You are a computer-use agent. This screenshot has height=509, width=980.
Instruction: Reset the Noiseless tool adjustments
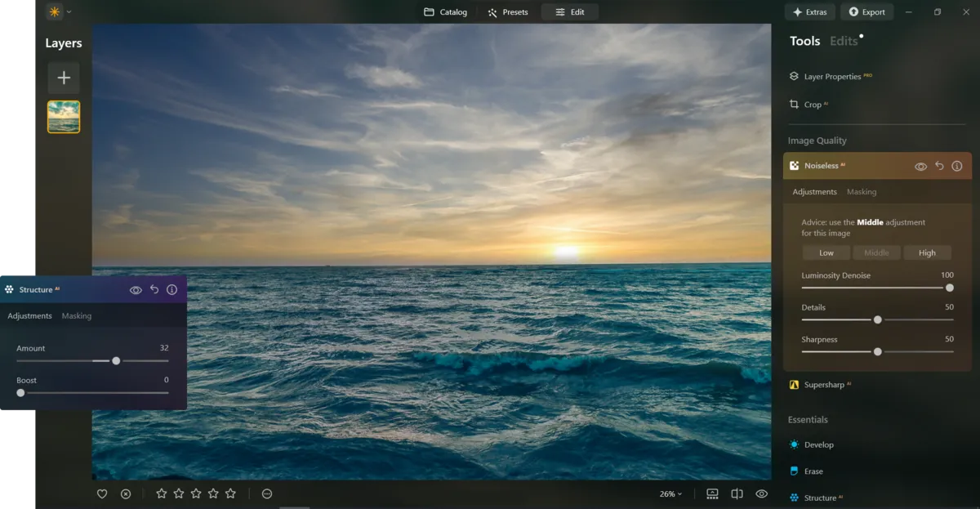pyautogui.click(x=939, y=166)
